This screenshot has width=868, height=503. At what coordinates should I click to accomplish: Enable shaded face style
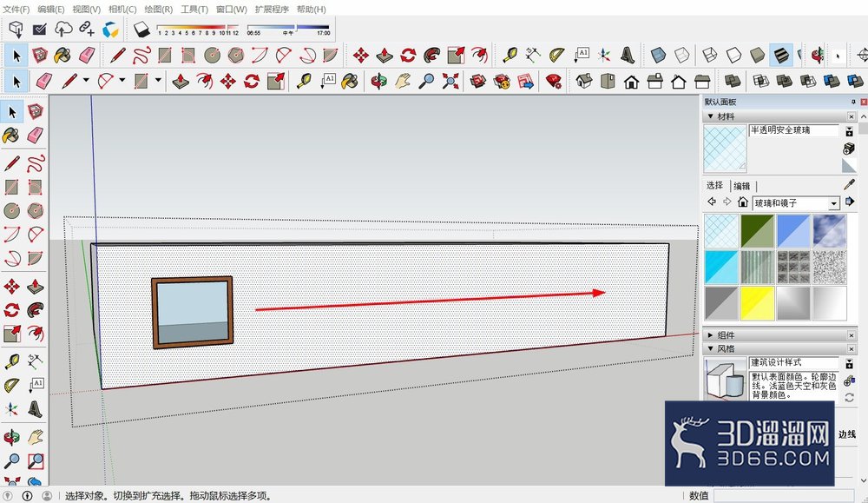pos(757,56)
